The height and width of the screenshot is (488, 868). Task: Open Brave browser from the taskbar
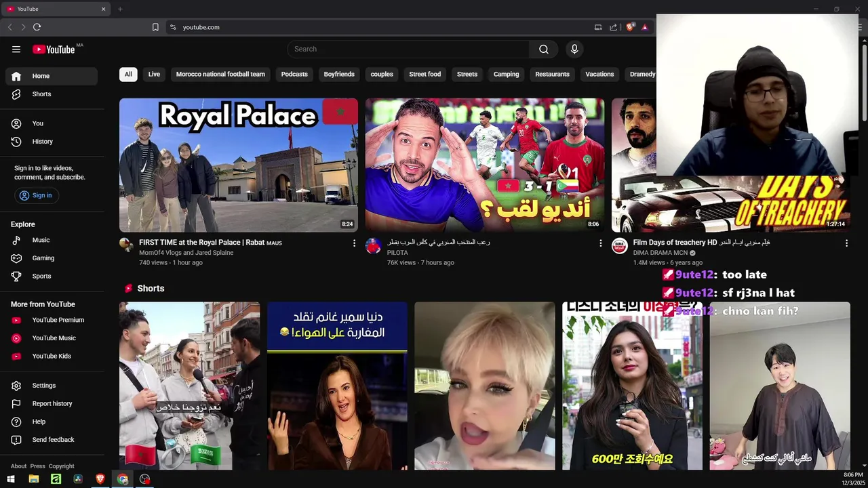coord(100,479)
